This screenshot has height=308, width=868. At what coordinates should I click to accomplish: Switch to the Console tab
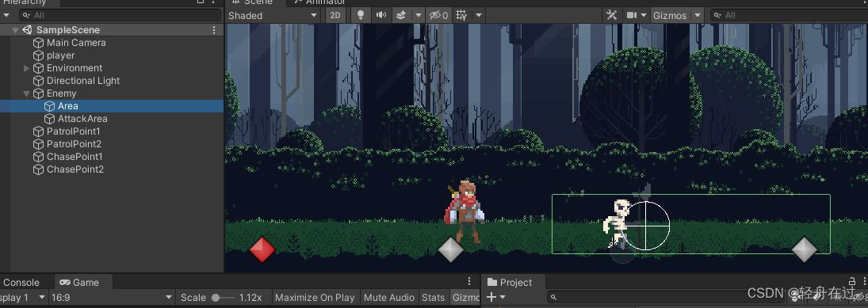point(21,283)
